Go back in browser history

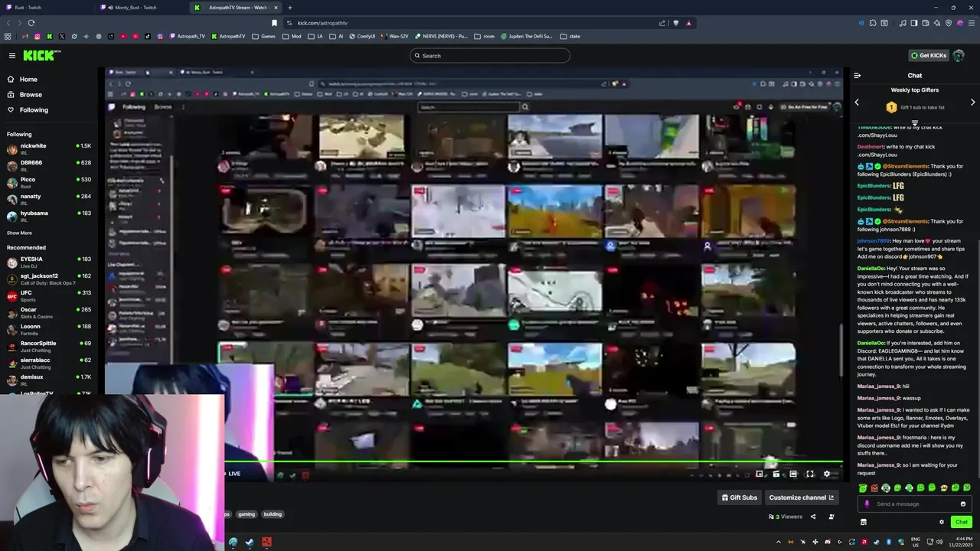click(8, 23)
